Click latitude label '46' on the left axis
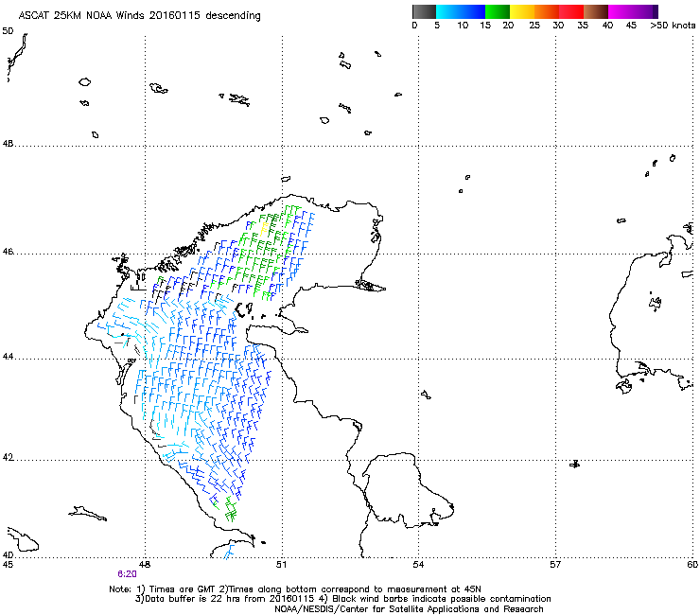The width and height of the screenshot is (700, 615). pos(8,252)
